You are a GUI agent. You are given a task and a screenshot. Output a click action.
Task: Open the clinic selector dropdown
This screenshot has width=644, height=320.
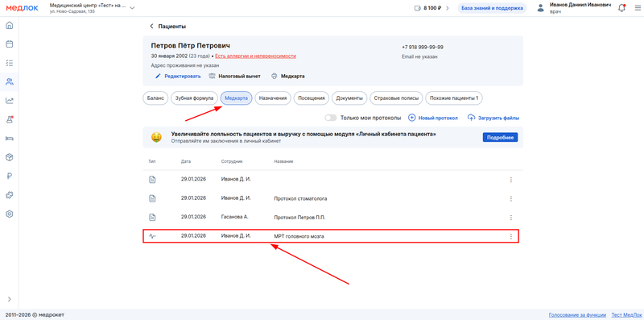click(92, 8)
